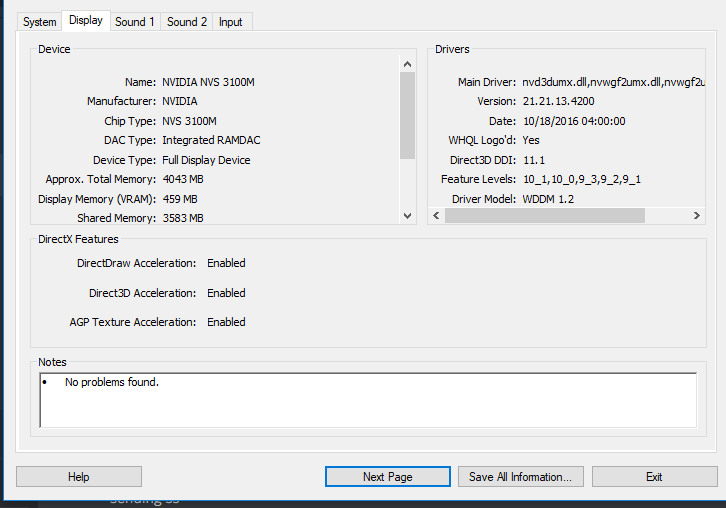Image resolution: width=726 pixels, height=508 pixels.
Task: Click the 'No problems found.' note
Action: 112,383
